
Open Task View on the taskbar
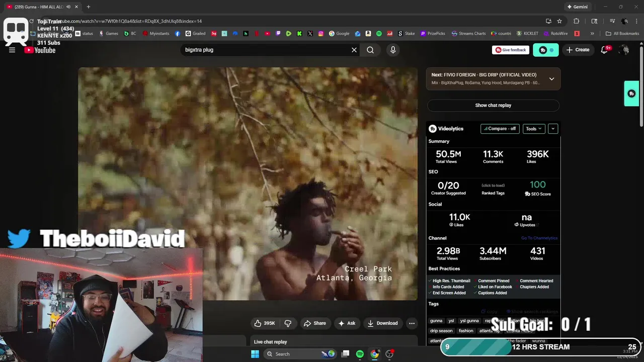coord(345,354)
